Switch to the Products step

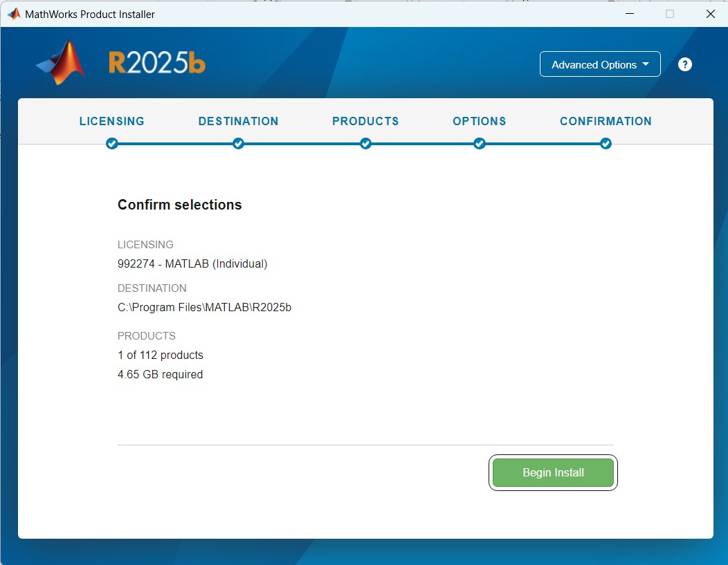click(365, 121)
